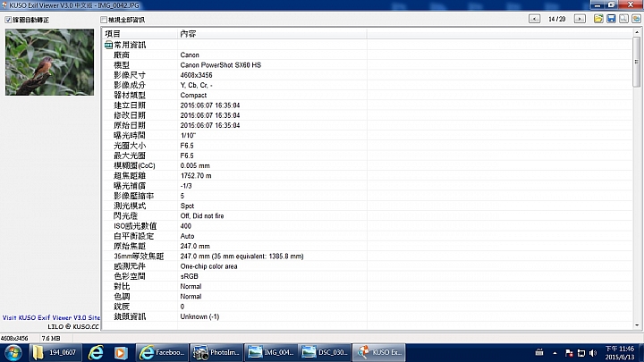Open the magnifier preview tool
Image resolution: width=644 pixels, height=362 pixels.
[624, 19]
